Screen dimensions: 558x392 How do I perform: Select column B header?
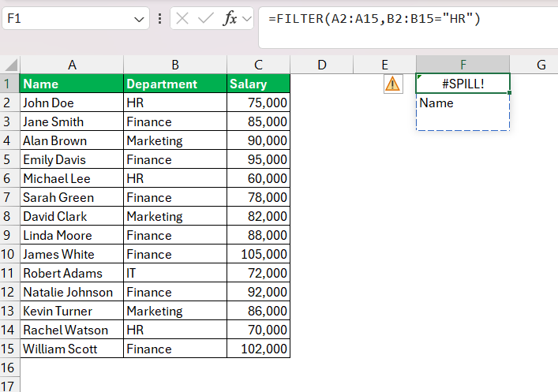175,65
